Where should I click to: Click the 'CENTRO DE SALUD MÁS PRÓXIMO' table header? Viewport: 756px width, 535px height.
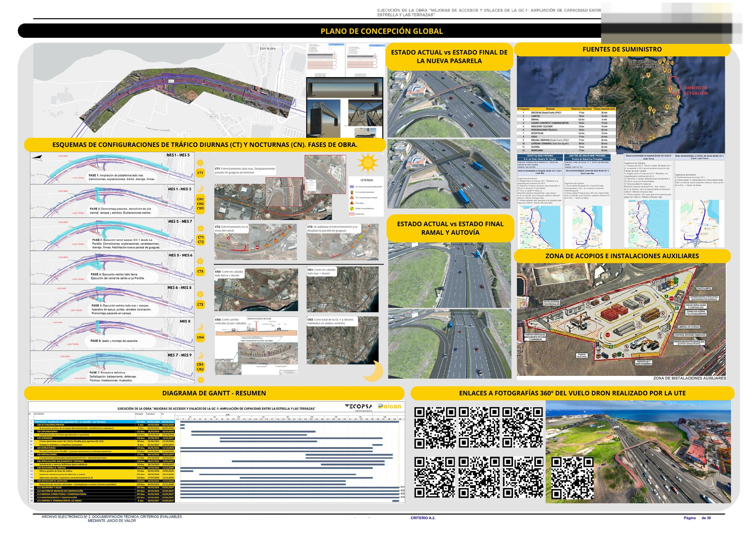coord(587,156)
